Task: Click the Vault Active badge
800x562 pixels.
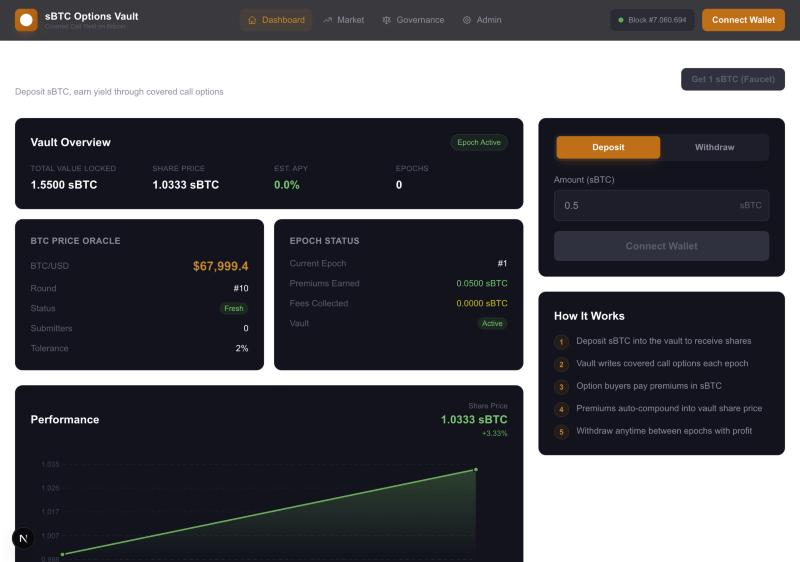Action: (492, 323)
